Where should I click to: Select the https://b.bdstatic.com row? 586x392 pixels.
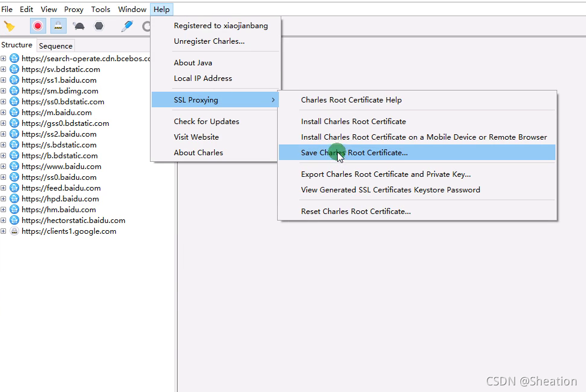(59, 155)
